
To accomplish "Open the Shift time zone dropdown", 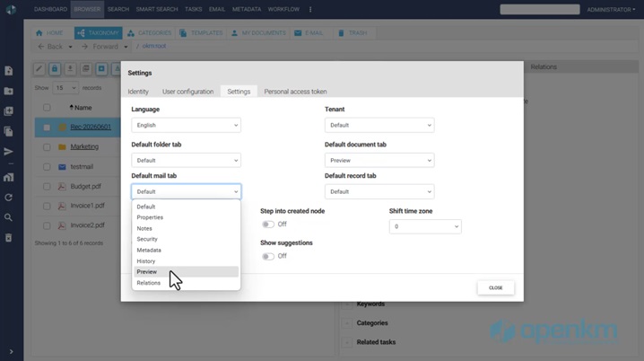I will pyautogui.click(x=425, y=226).
